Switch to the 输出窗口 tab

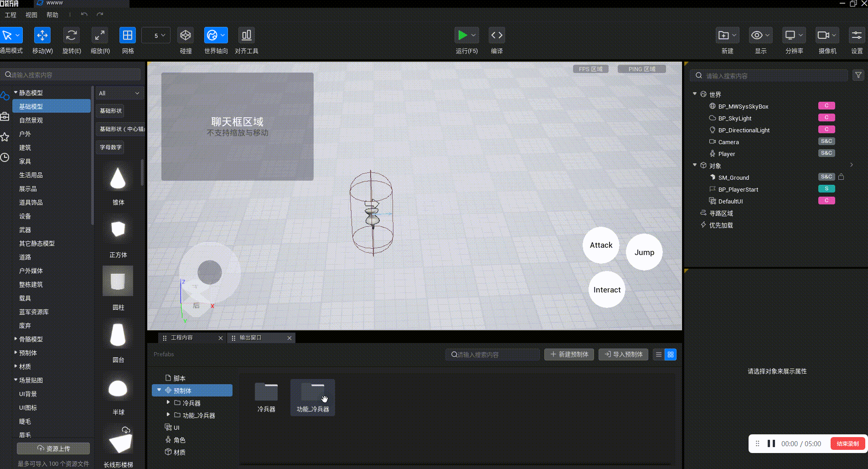pyautogui.click(x=251, y=338)
